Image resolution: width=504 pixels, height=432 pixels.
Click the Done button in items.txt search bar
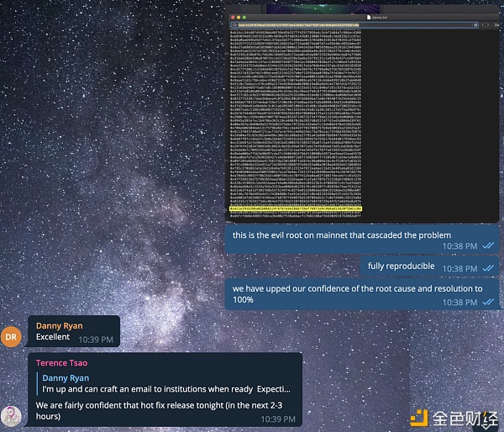(496, 24)
